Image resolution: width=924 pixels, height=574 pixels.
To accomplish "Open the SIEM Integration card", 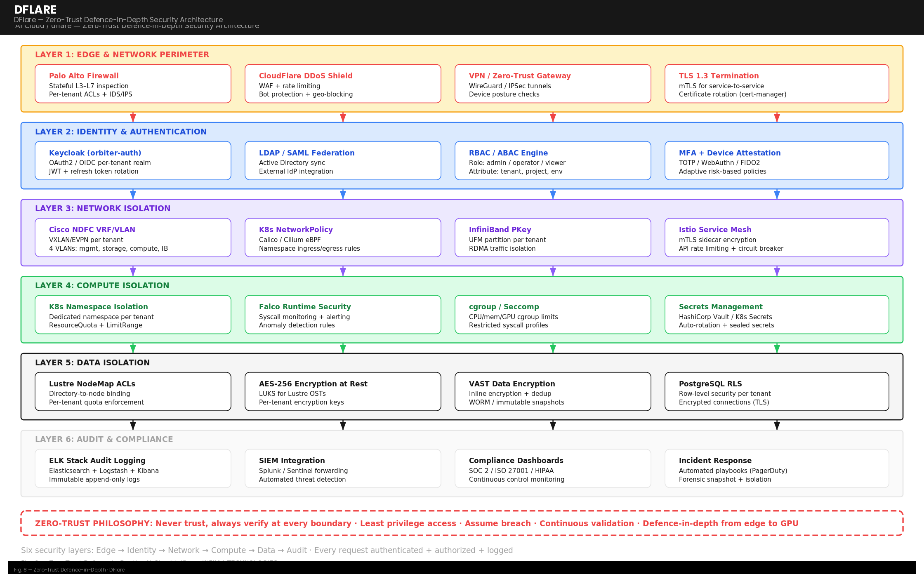I will point(343,468).
